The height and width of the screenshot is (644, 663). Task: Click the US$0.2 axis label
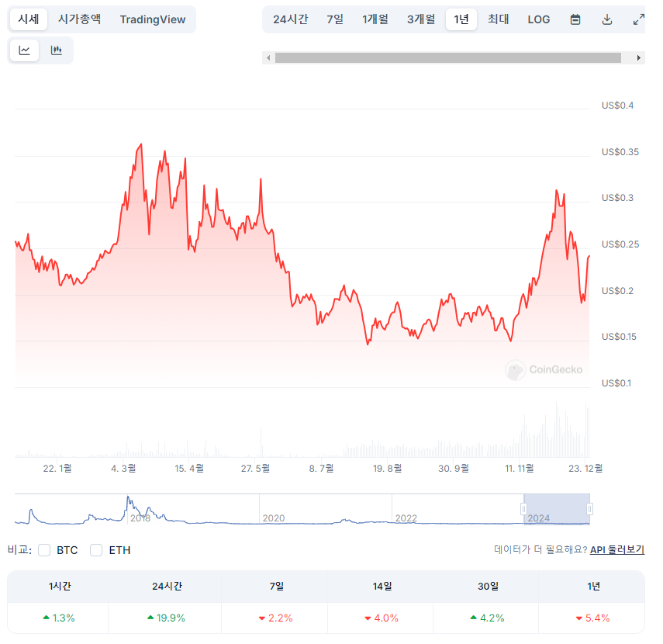[618, 291]
